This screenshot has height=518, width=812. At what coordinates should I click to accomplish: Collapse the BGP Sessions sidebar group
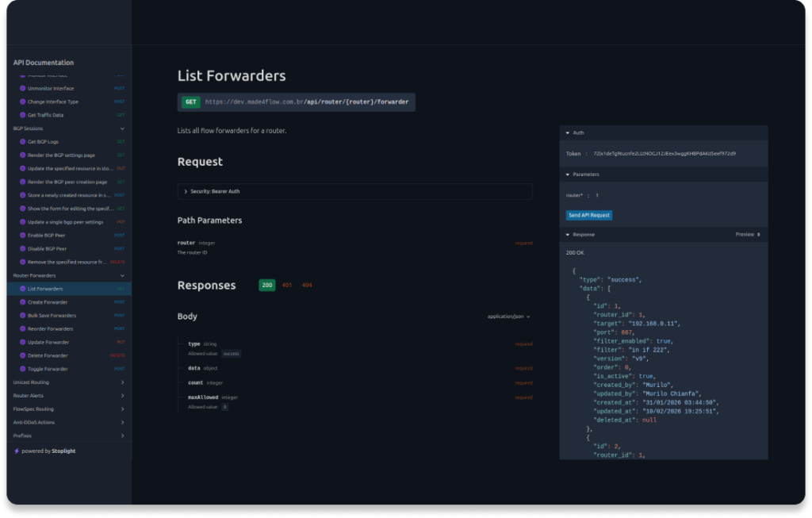coord(122,129)
